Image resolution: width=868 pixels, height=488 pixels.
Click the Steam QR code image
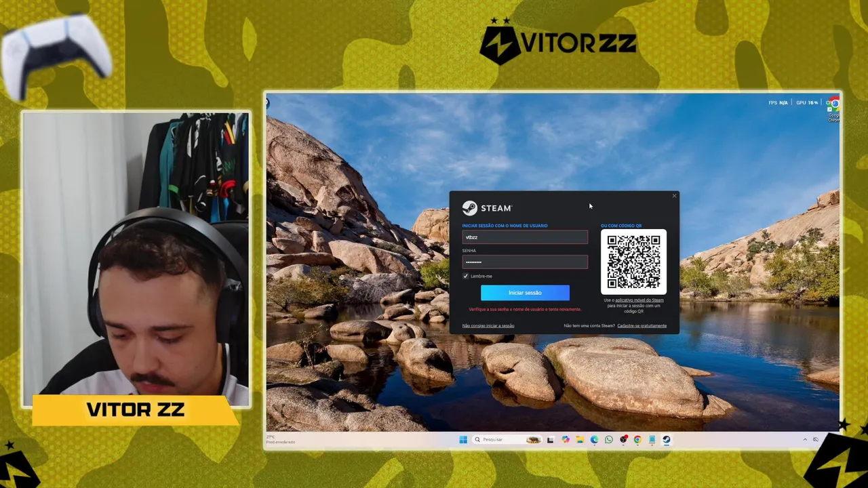click(633, 262)
